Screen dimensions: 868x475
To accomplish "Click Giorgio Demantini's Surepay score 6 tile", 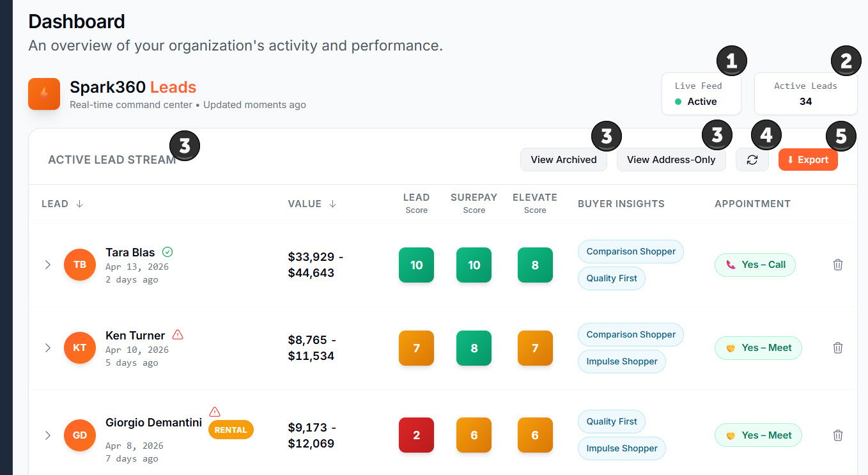I will pos(474,435).
